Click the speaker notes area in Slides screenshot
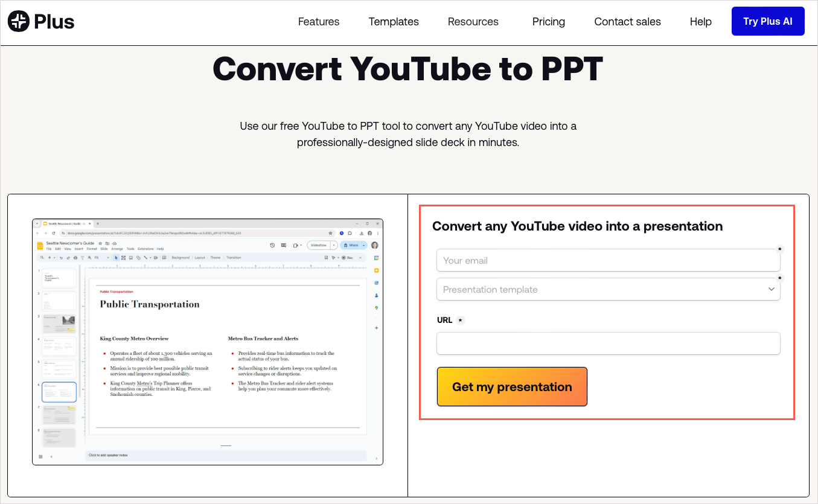 click(x=226, y=455)
